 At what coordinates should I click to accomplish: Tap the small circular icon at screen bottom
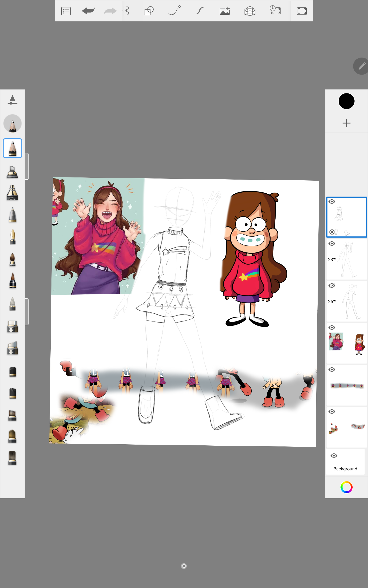(x=184, y=566)
